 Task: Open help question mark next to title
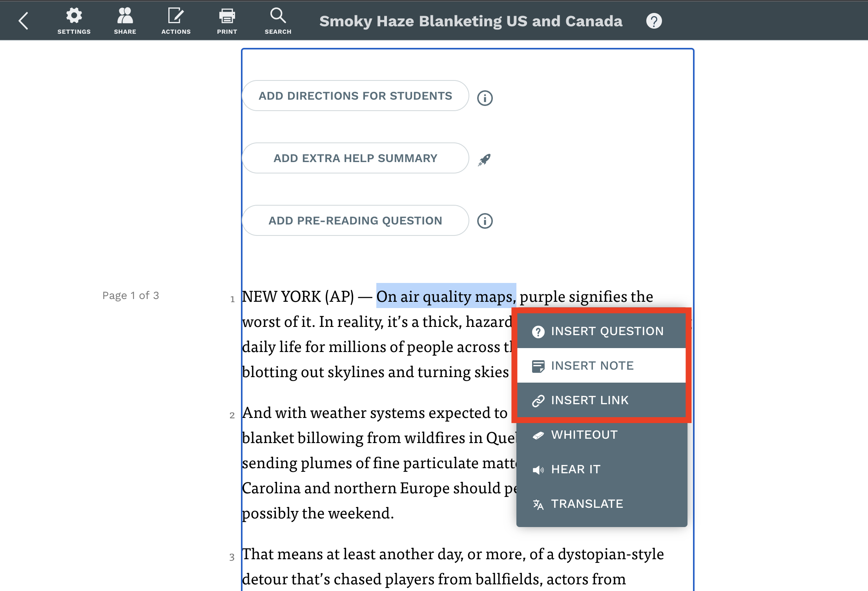(654, 21)
